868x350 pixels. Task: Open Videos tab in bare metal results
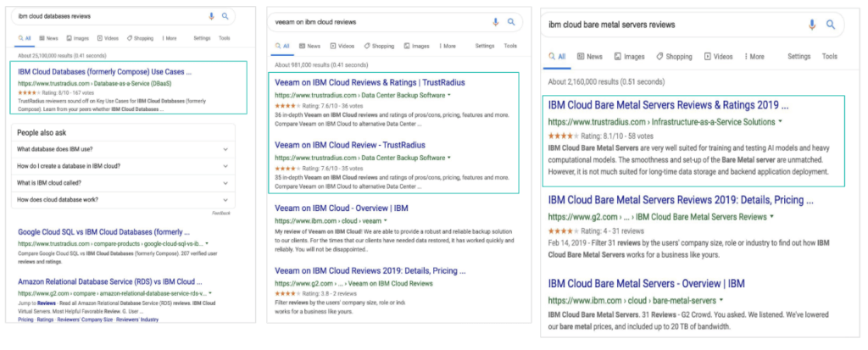click(719, 57)
